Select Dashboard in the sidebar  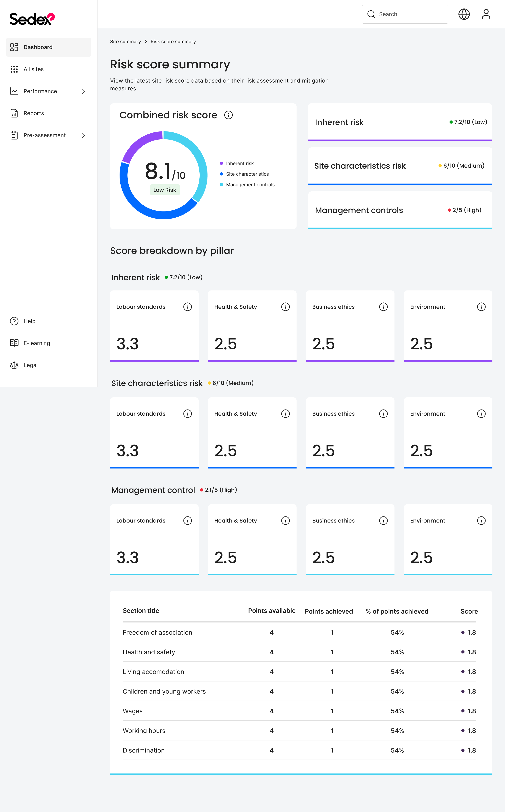point(48,47)
